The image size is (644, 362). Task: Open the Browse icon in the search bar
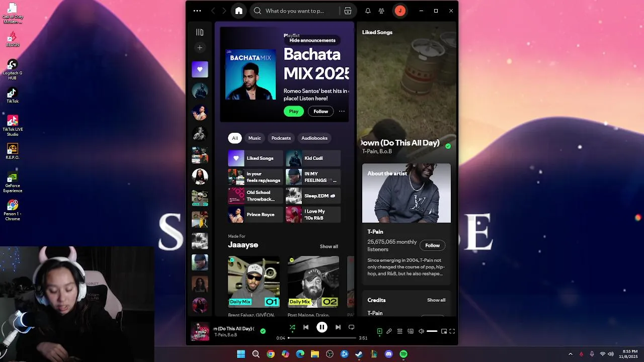348,11
